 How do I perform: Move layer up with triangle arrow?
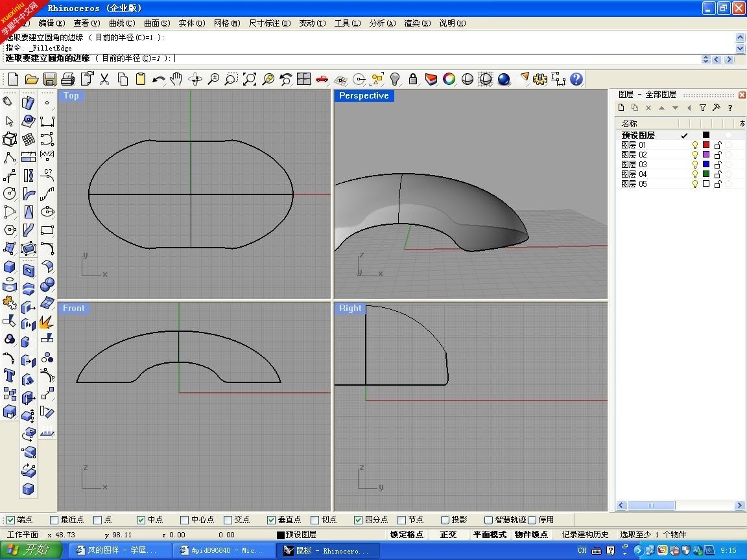[661, 108]
